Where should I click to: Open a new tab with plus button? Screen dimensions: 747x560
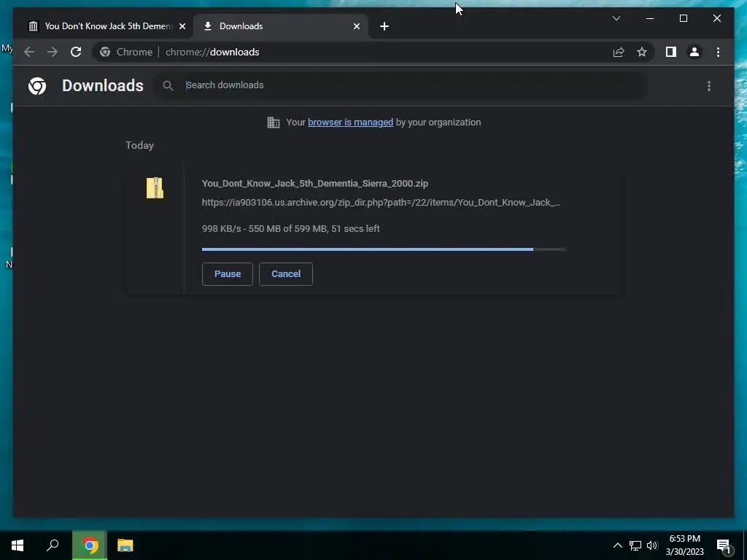coord(384,27)
